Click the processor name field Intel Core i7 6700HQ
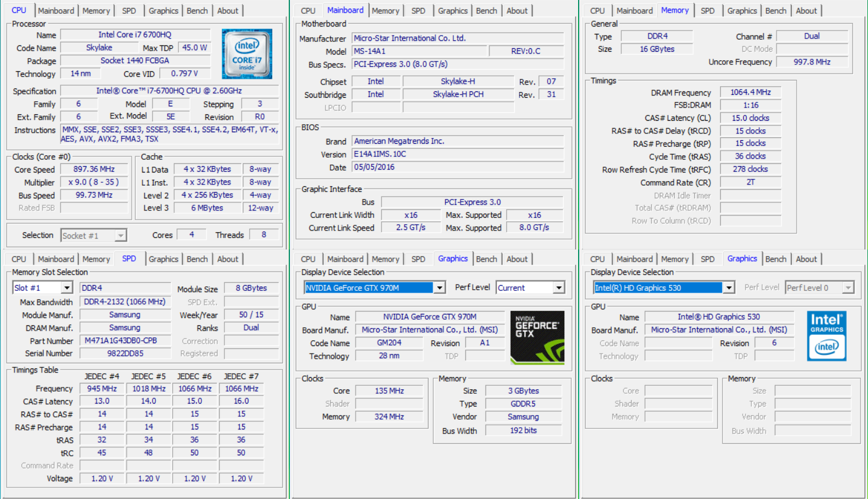Viewport: 868px width, 499px height. point(135,35)
